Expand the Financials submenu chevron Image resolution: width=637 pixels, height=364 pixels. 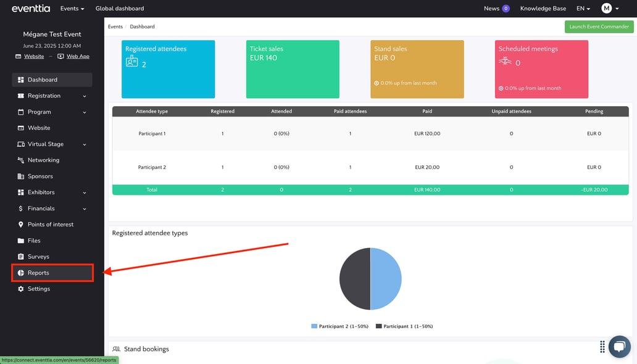[85, 209]
